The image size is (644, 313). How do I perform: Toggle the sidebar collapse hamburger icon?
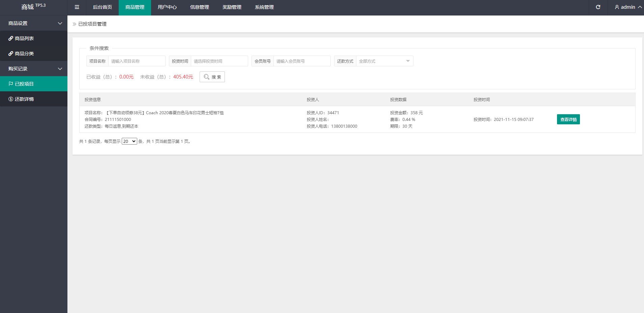point(77,7)
